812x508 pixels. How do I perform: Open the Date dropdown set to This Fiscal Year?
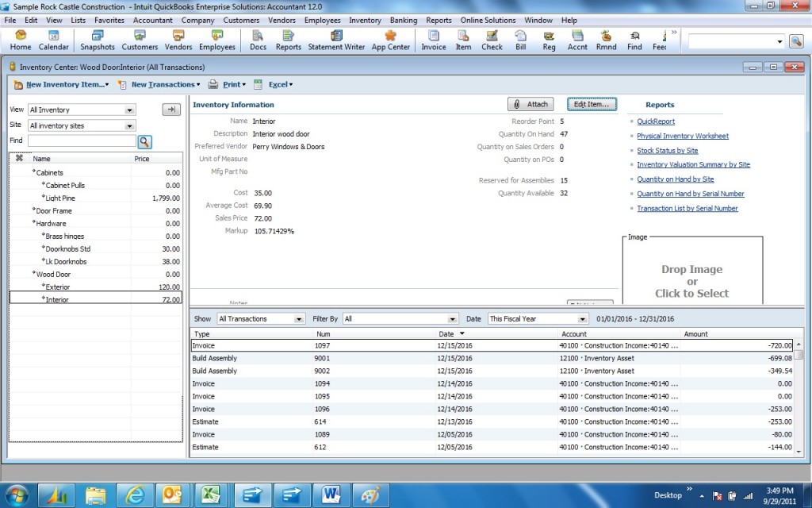tap(538, 319)
